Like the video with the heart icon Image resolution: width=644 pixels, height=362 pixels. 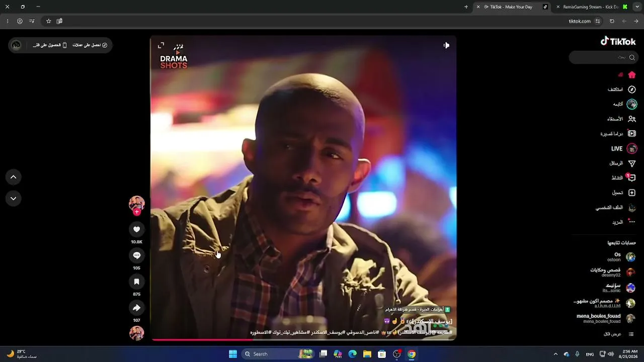tap(136, 229)
